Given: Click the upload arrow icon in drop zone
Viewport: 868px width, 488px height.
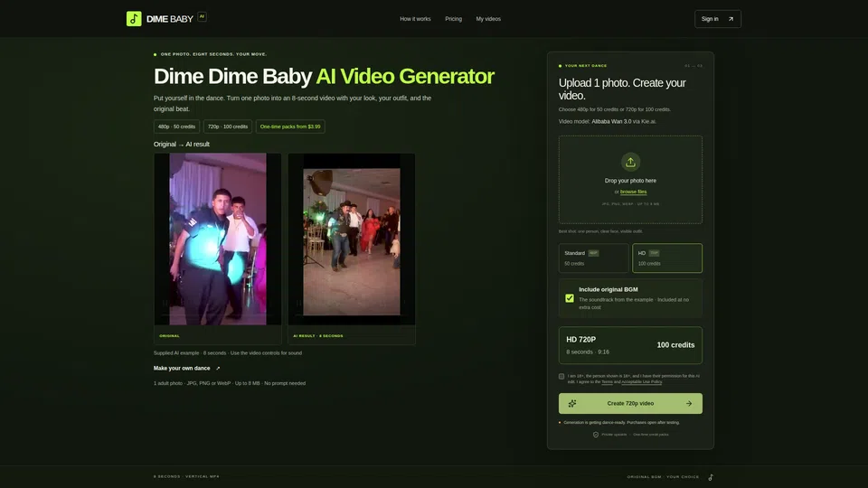Looking at the screenshot, I should [630, 162].
